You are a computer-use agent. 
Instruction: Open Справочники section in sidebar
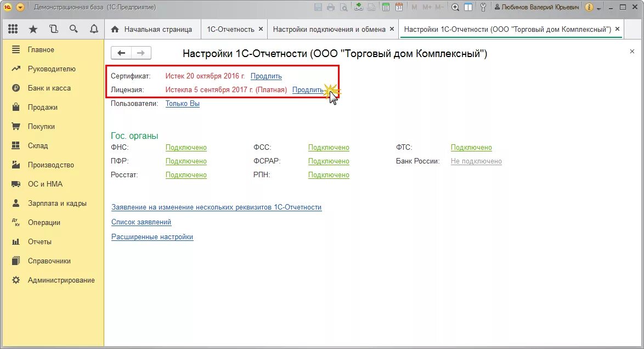[53, 261]
